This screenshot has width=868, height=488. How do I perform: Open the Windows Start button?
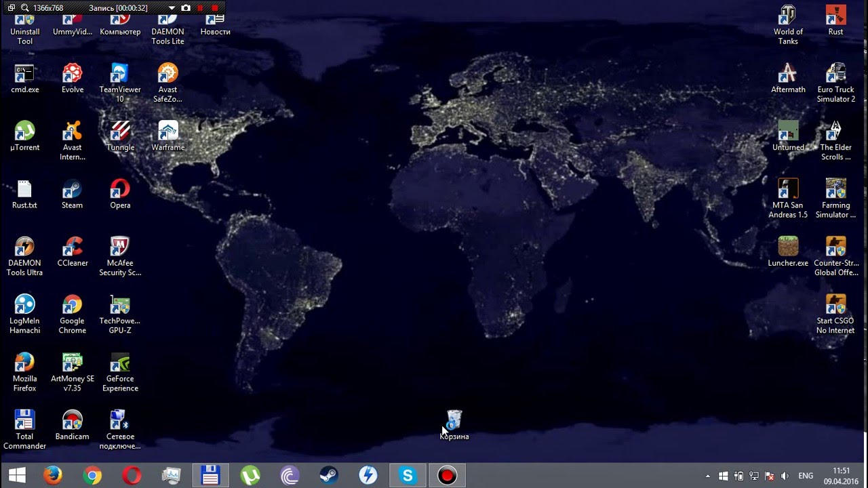point(17,476)
